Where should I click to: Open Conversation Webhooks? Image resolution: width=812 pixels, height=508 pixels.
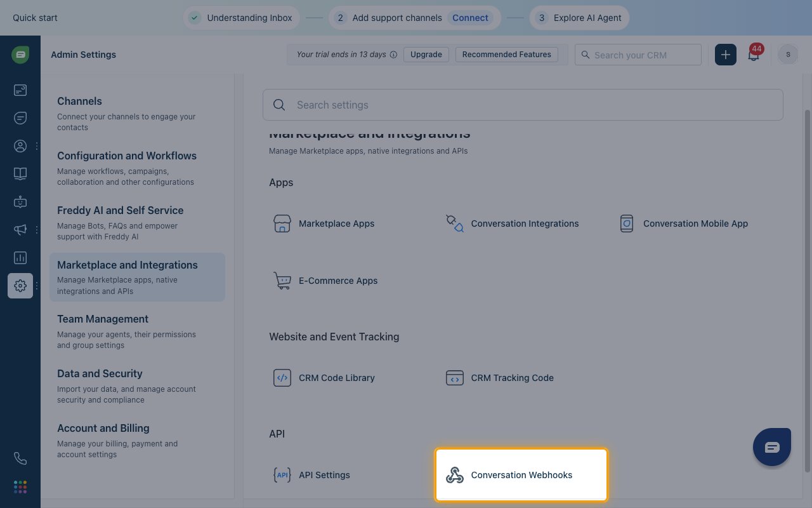tap(521, 475)
